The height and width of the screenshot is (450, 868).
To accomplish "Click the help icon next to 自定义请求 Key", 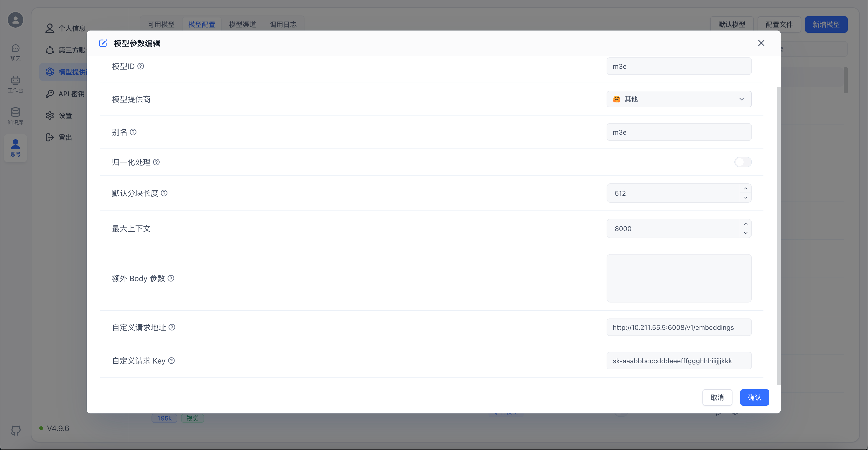I will coord(171,361).
